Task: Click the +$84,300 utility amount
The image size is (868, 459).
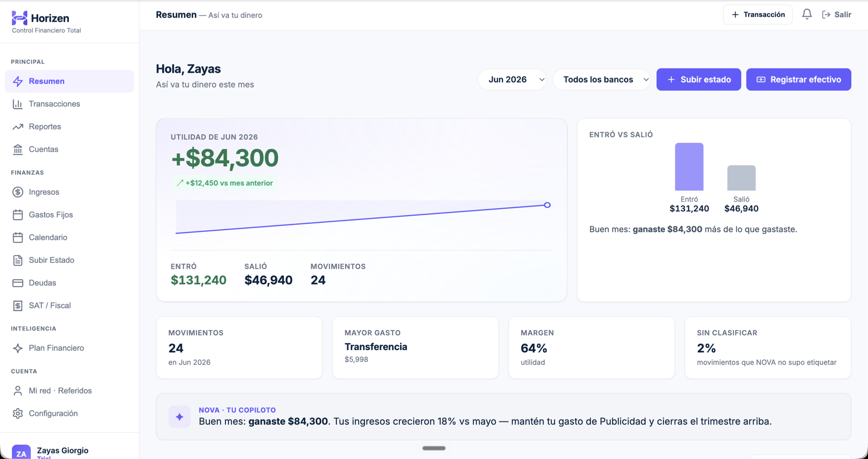Action: coord(225,158)
